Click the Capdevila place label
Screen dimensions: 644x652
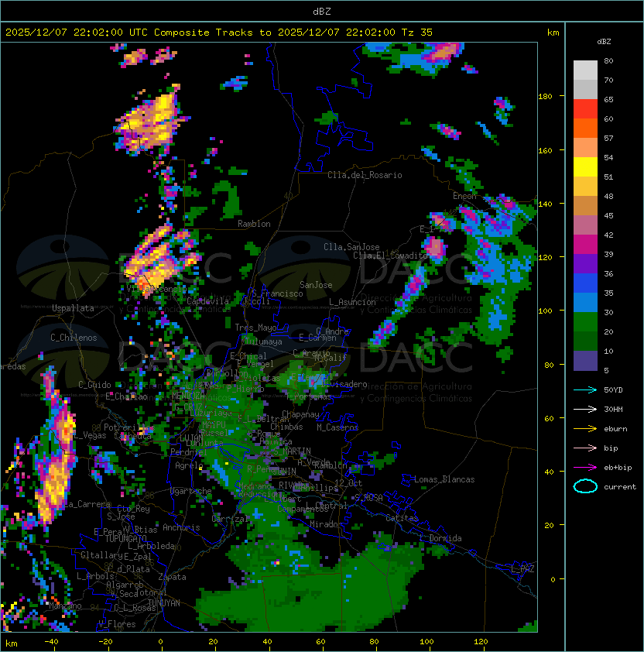207,301
